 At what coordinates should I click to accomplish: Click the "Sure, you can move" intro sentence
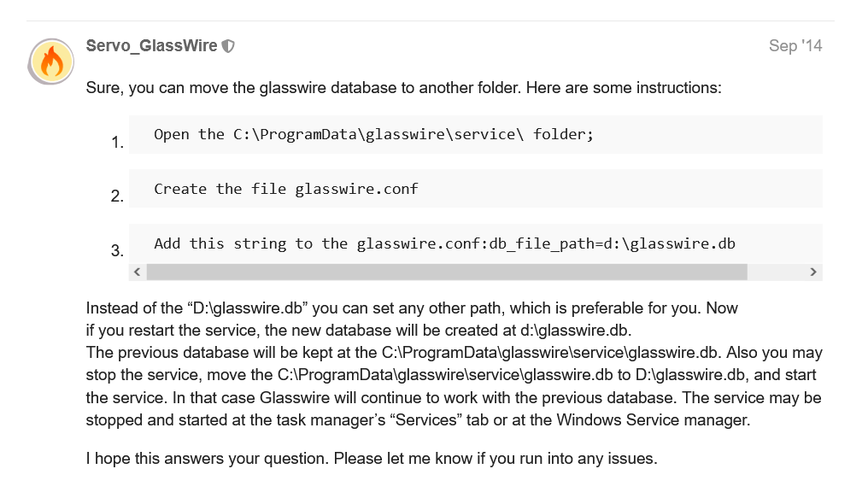tap(404, 88)
